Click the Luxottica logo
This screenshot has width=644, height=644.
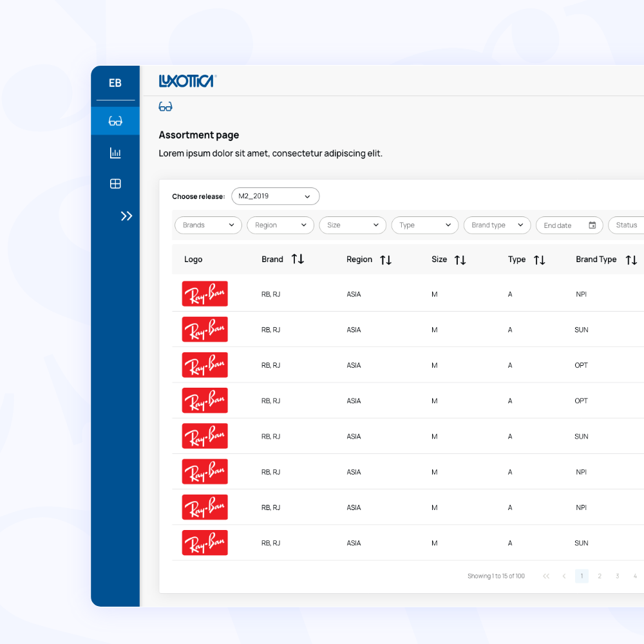tap(187, 81)
